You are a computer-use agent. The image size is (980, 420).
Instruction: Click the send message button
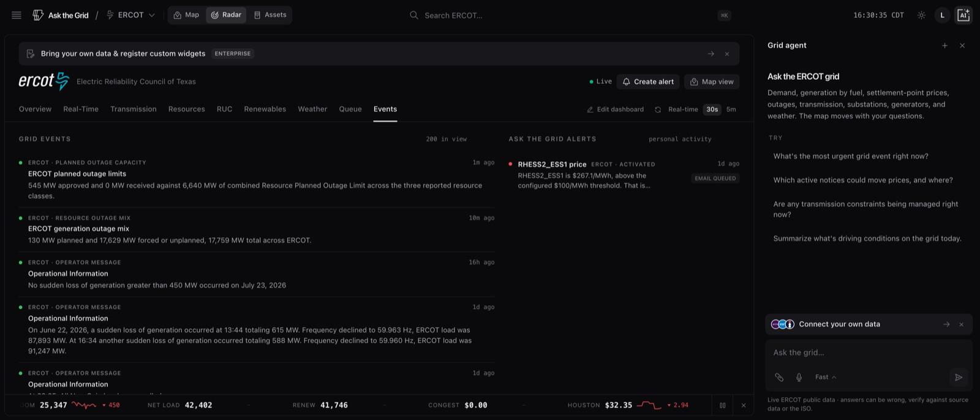(959, 377)
